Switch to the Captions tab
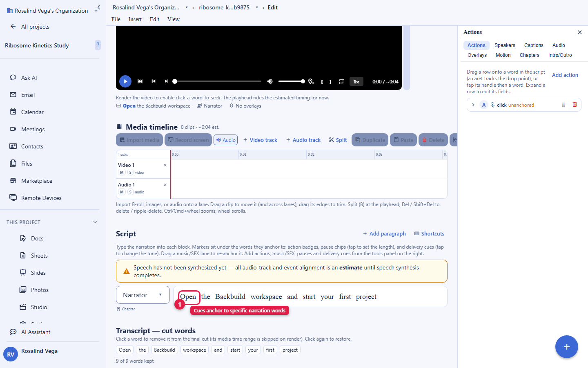Viewport: 588px width, 368px height. pyautogui.click(x=534, y=45)
